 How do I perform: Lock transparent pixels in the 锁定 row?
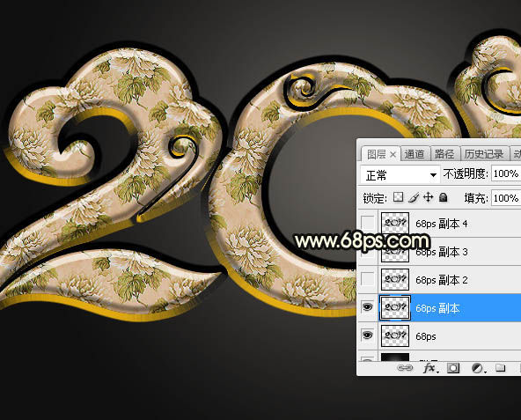click(398, 197)
